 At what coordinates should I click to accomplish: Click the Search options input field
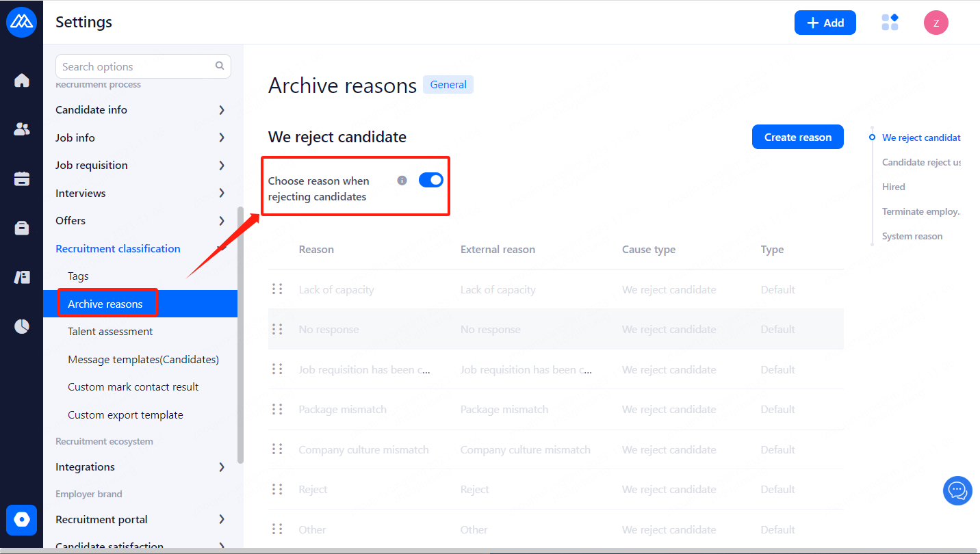137,66
